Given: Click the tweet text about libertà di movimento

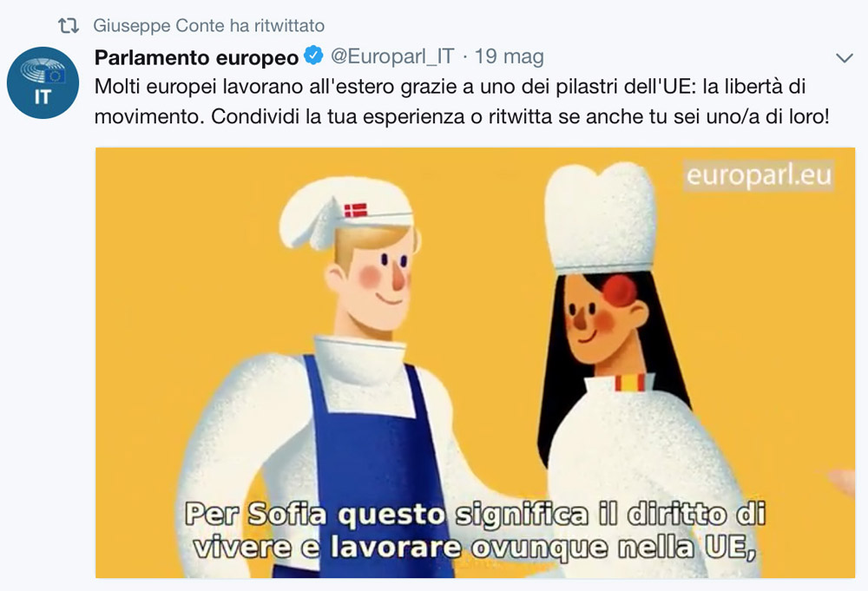Looking at the screenshot, I should pos(462,102).
